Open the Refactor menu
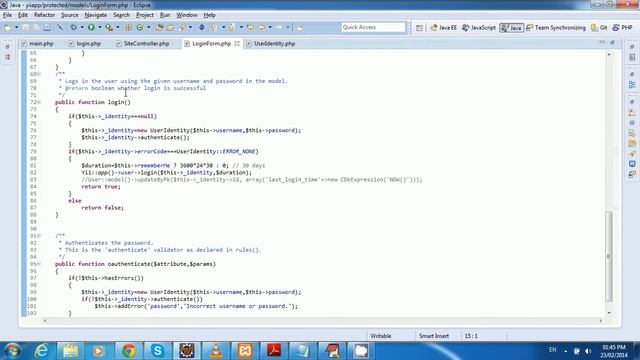 [44, 15]
